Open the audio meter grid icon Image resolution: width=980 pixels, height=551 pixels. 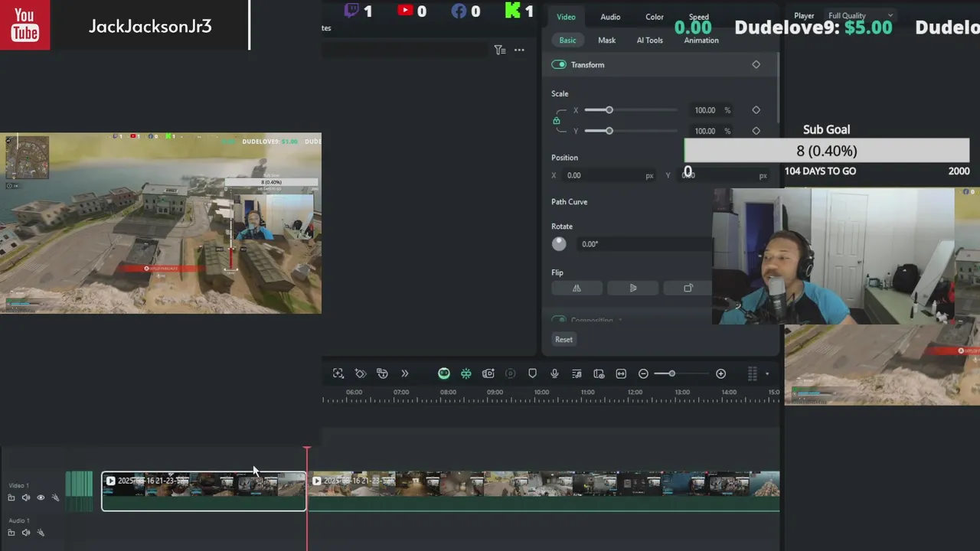pos(753,373)
